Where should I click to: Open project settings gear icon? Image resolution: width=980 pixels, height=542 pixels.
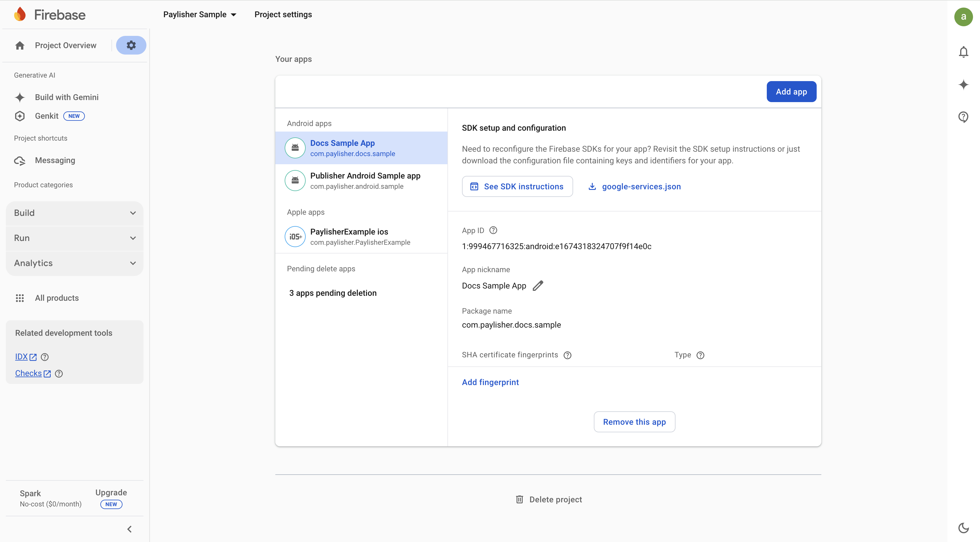[131, 45]
